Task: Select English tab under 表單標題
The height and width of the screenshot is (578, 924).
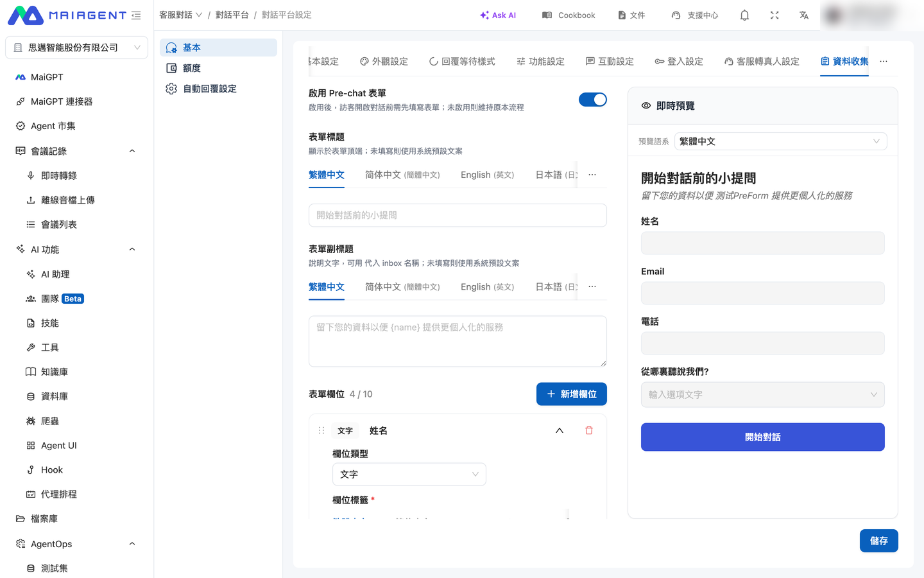Action: pyautogui.click(x=488, y=175)
